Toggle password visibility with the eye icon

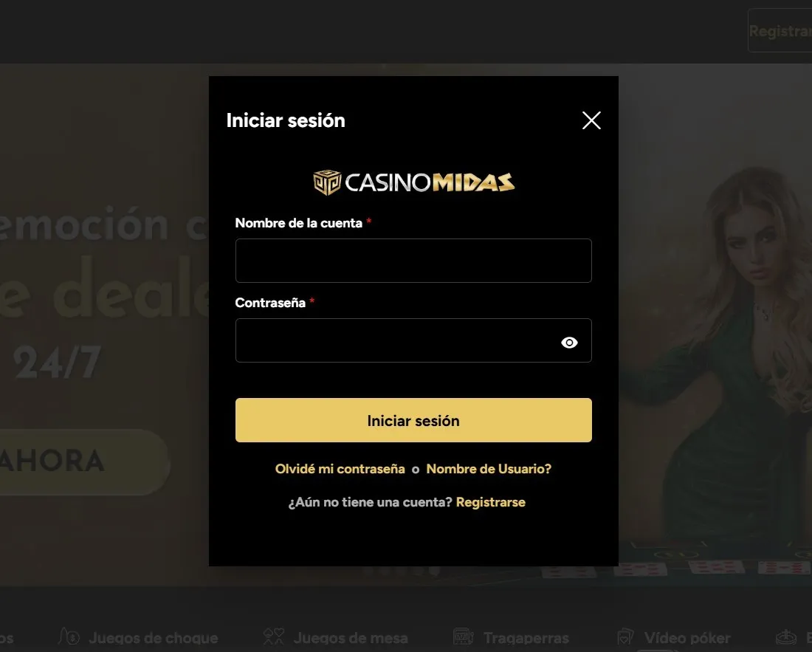click(x=569, y=343)
